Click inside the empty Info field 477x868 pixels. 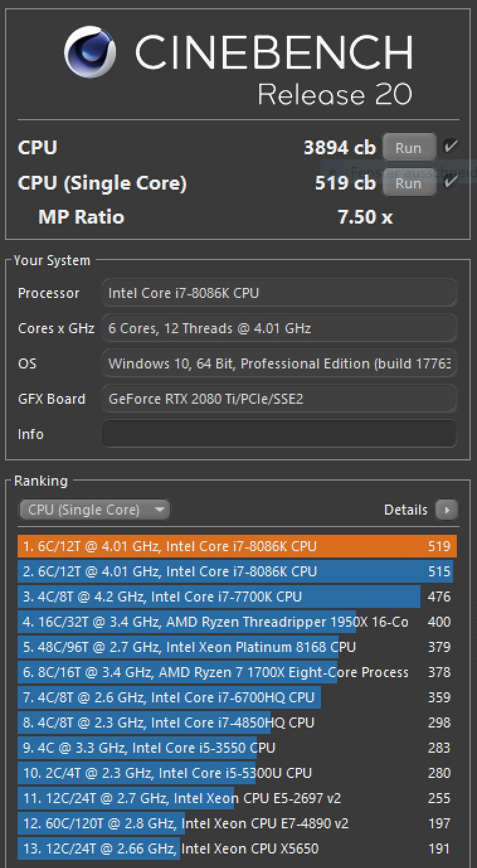pos(279,433)
